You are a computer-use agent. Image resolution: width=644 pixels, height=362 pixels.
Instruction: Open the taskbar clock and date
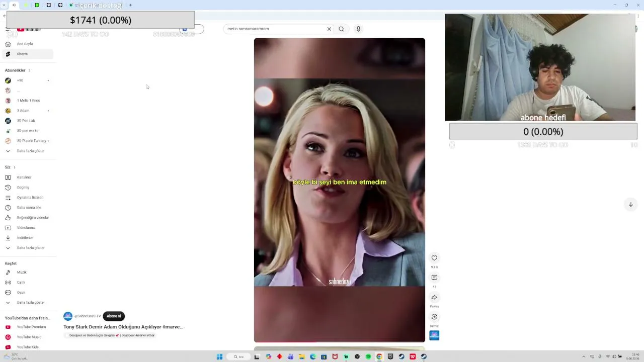(632, 357)
